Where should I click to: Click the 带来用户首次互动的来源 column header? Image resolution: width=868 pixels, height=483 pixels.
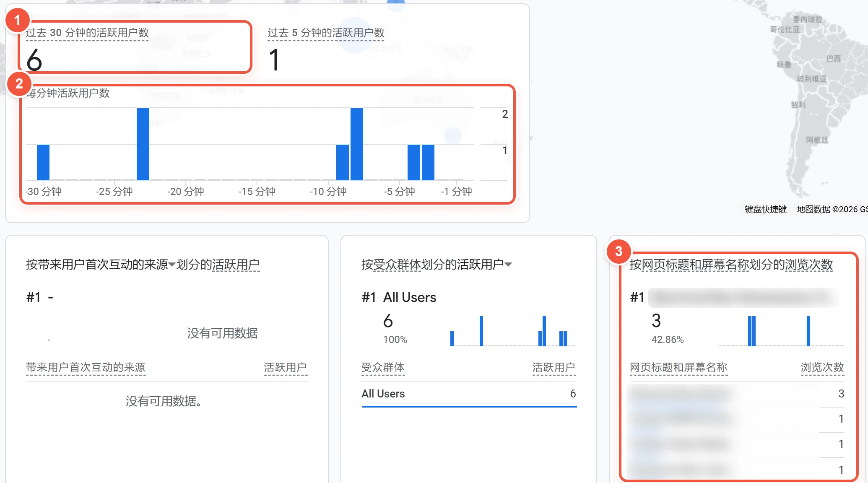[x=86, y=367]
